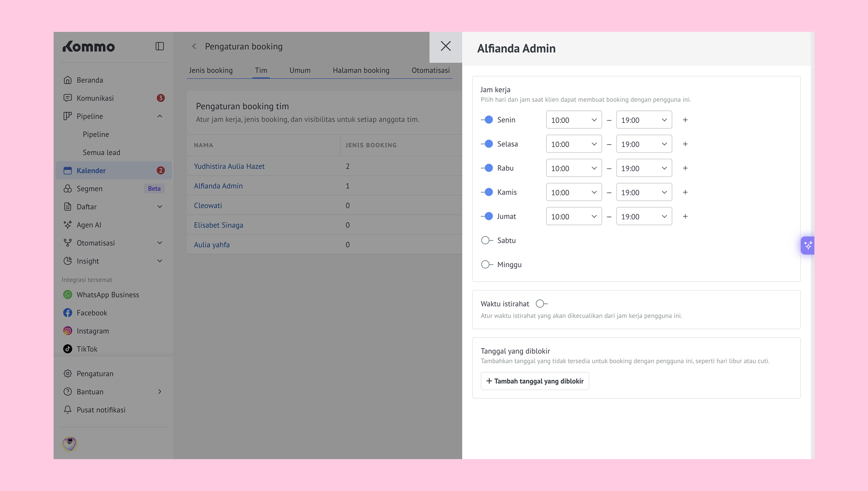This screenshot has width=868, height=491.
Task: Close the Alfianda Admin panel
Action: click(445, 46)
